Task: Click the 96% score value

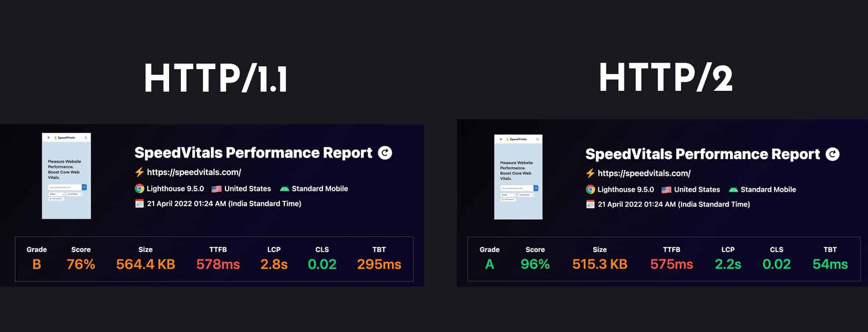Action: coord(535,264)
